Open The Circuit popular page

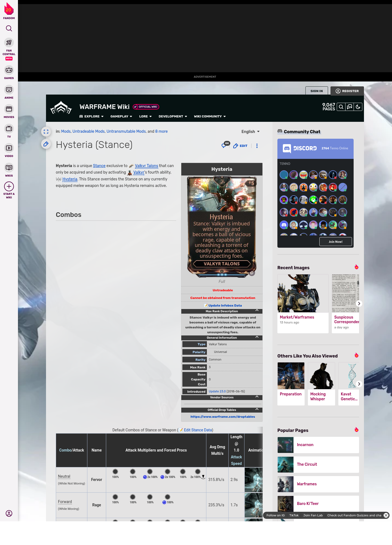point(318,465)
